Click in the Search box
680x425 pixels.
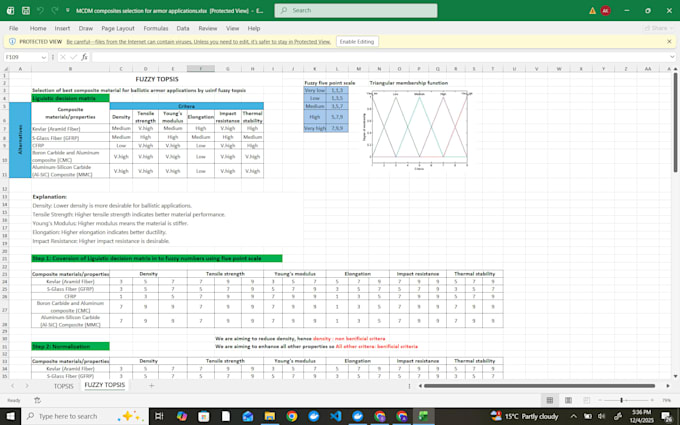356,10
